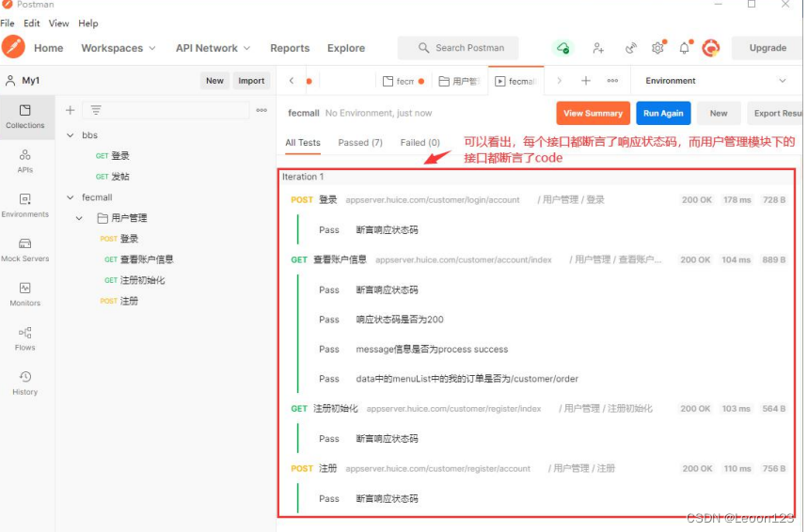The width and height of the screenshot is (808, 532).
Task: Select the 查看账户信息 GET request in sidebar
Action: tap(138, 259)
